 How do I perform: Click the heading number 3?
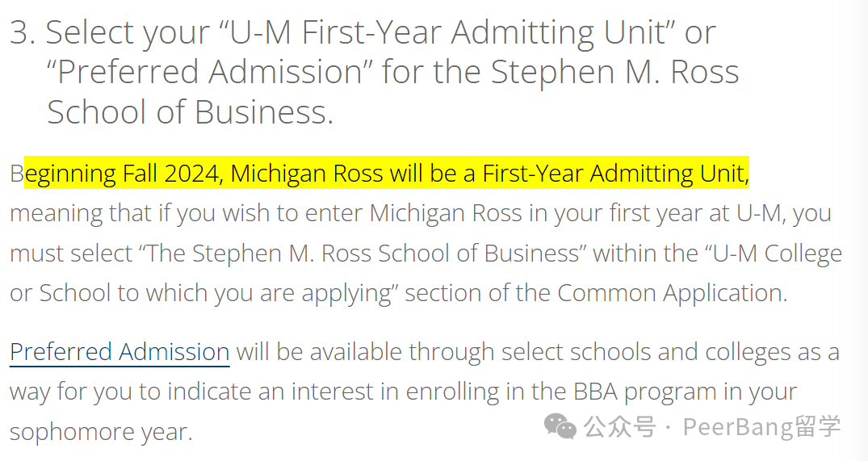(x=23, y=32)
